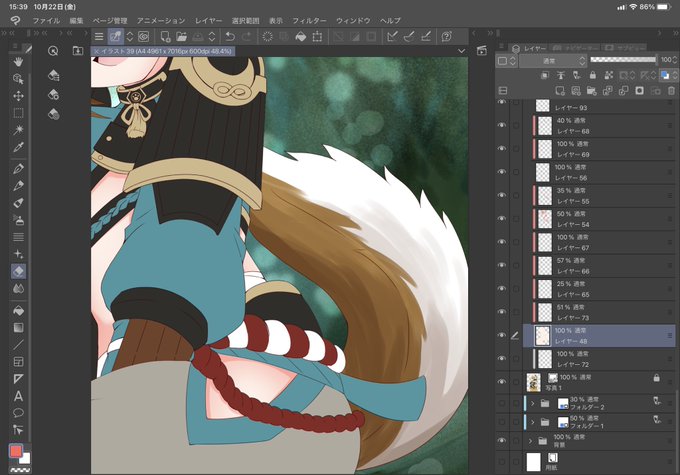The image size is (680, 475).
Task: Select the Auto select magic wand tool
Action: 18,130
